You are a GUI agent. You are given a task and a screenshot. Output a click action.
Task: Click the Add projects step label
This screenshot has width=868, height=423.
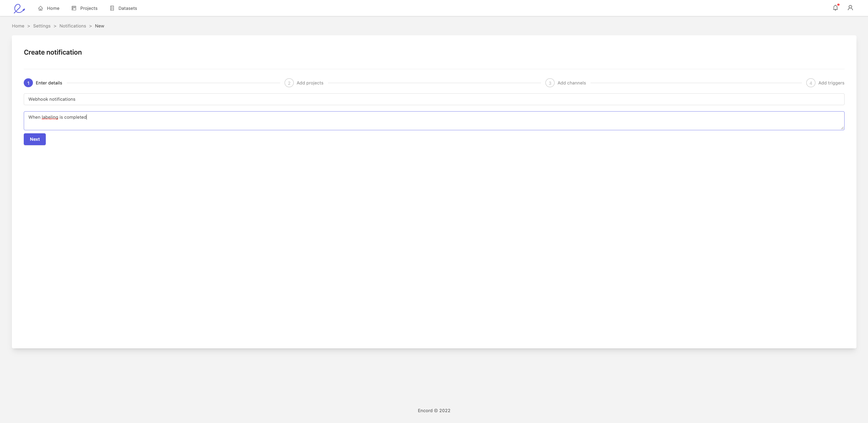tap(310, 83)
